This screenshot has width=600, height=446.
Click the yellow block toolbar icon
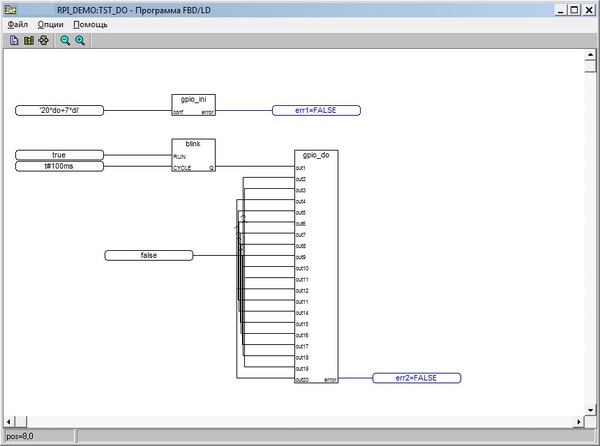[28, 40]
